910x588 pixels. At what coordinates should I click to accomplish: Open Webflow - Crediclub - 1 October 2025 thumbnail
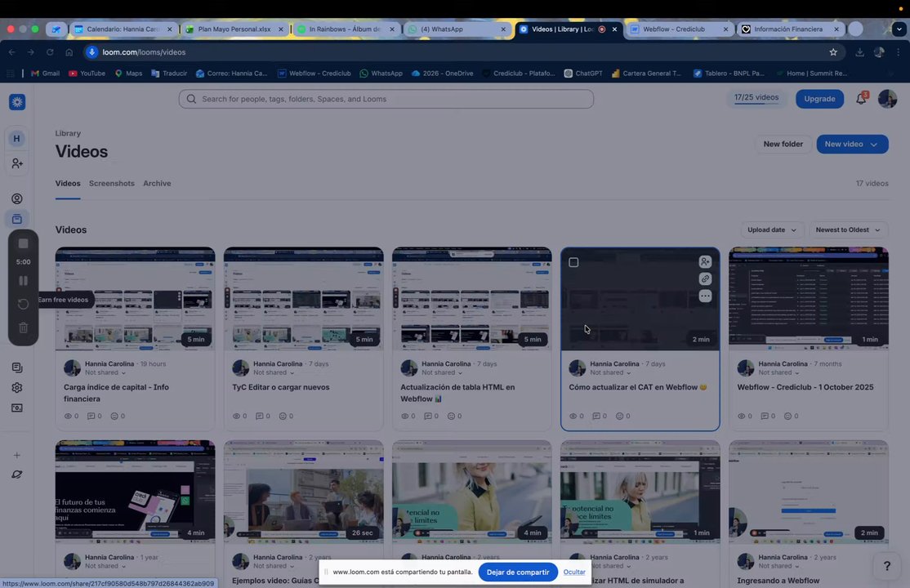coord(809,299)
